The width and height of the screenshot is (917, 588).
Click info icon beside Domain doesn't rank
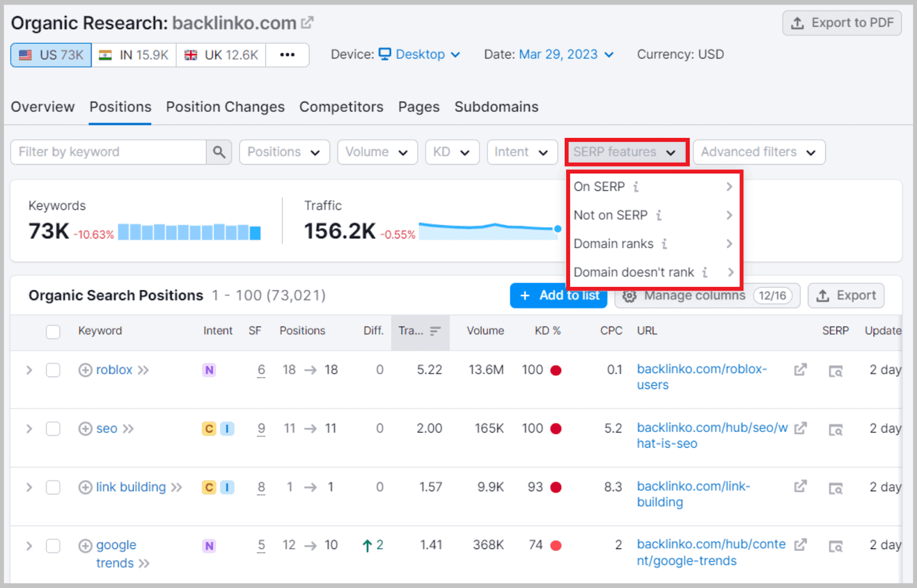[x=705, y=272]
